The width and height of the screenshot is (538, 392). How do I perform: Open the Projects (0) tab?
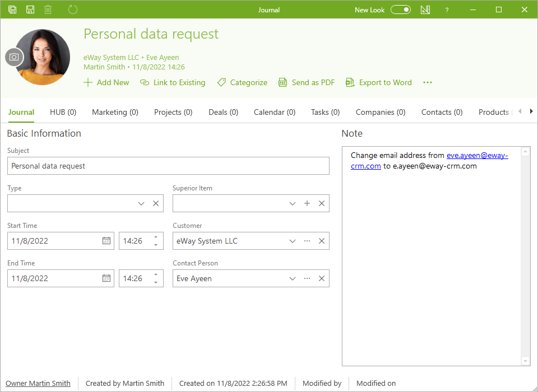pos(173,112)
